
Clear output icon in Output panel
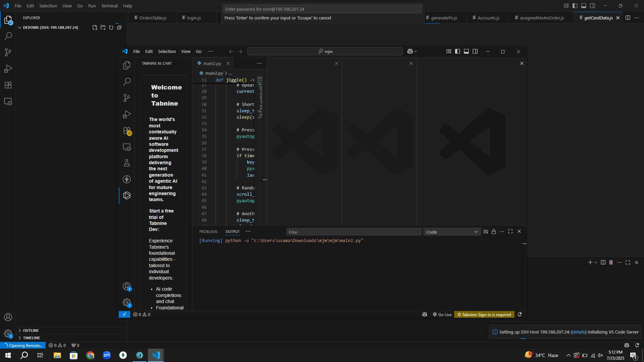[x=485, y=232]
